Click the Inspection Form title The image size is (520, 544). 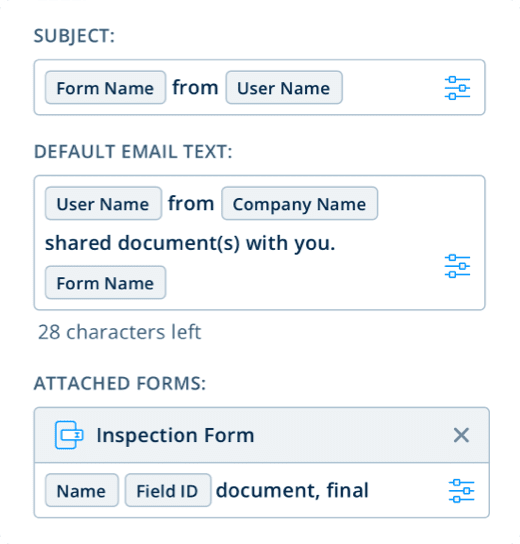[x=176, y=435]
